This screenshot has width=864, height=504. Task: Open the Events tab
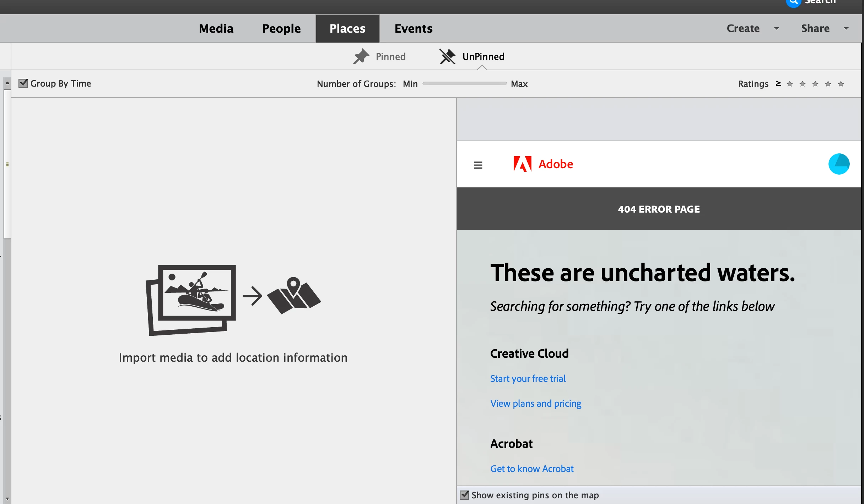tap(414, 28)
